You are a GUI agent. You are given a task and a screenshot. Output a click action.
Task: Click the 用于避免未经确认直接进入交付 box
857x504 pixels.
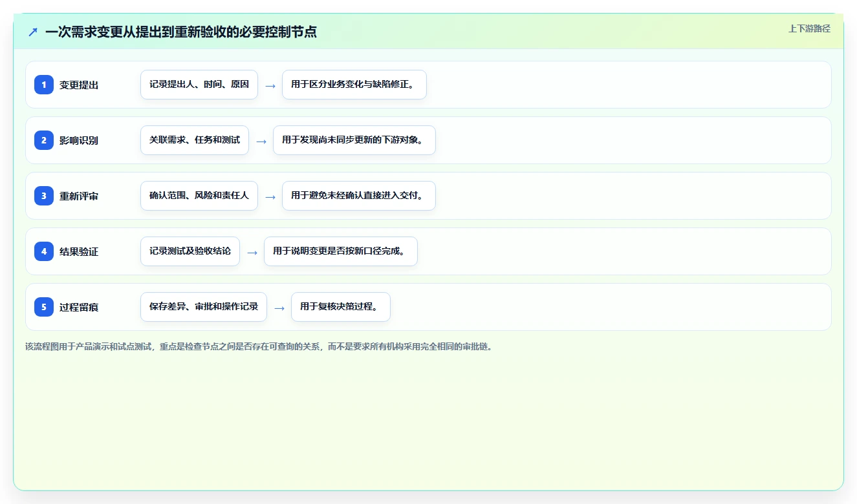359,196
